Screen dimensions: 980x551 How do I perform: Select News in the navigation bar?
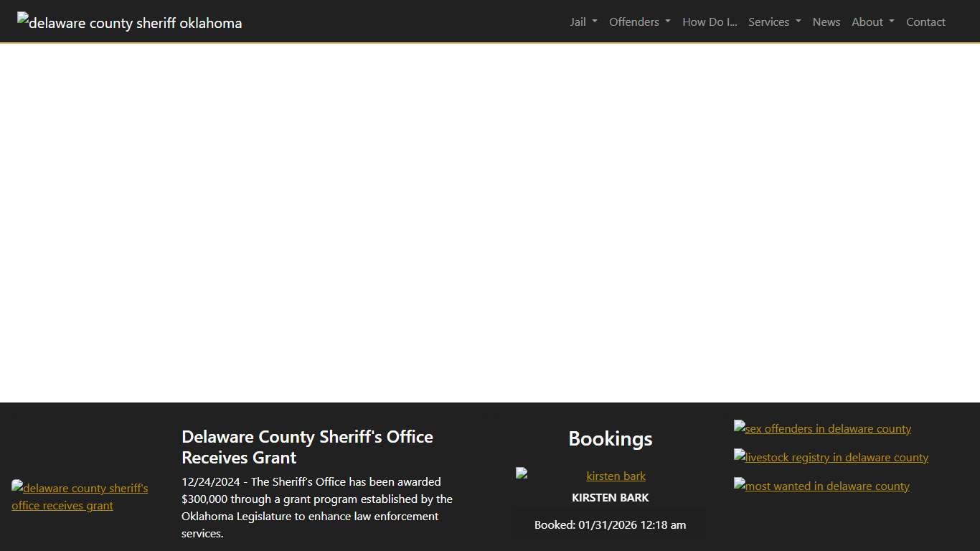(826, 22)
